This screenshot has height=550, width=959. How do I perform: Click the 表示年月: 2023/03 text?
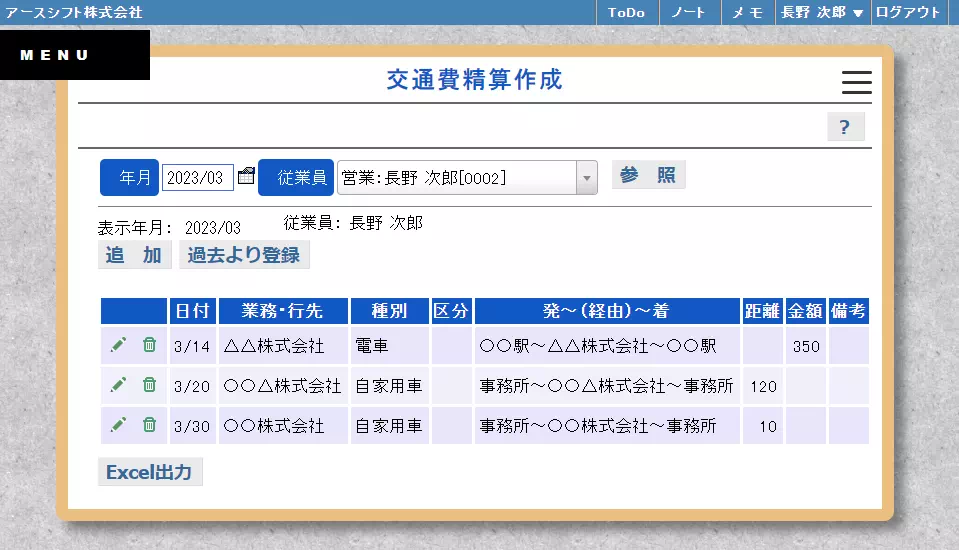click(x=169, y=228)
